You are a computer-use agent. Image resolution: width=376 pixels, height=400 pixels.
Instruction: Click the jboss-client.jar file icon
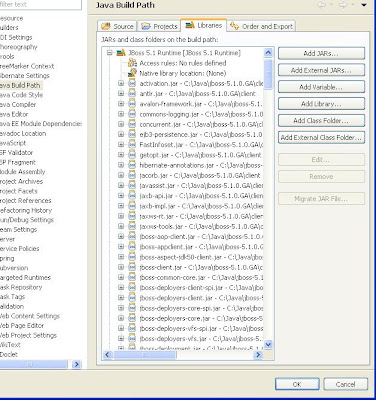coord(132,267)
